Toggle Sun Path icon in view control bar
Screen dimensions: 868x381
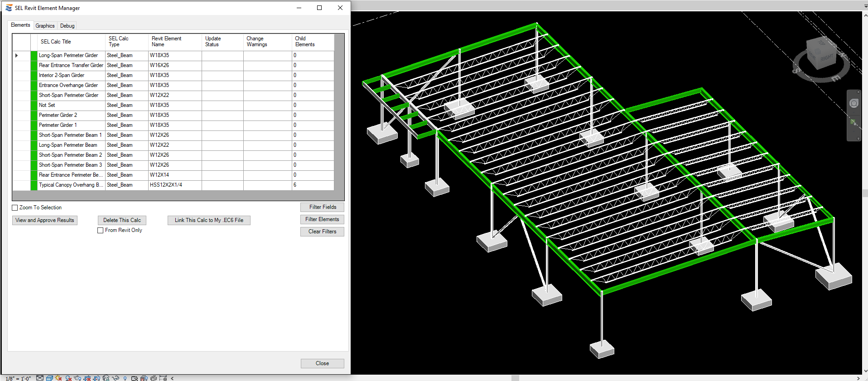pyautogui.click(x=58, y=378)
